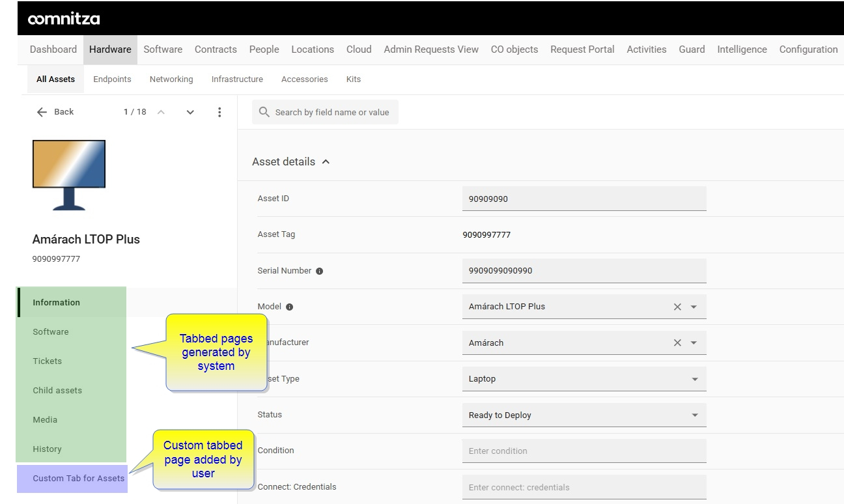This screenshot has height=504, width=844.
Task: Open the Request Portal menu
Action: coord(582,49)
